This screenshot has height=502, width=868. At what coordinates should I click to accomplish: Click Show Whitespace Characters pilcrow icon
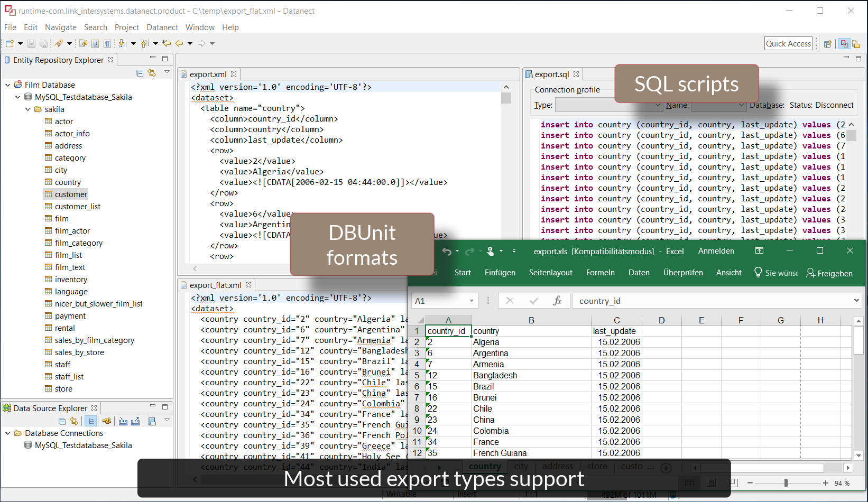click(107, 44)
